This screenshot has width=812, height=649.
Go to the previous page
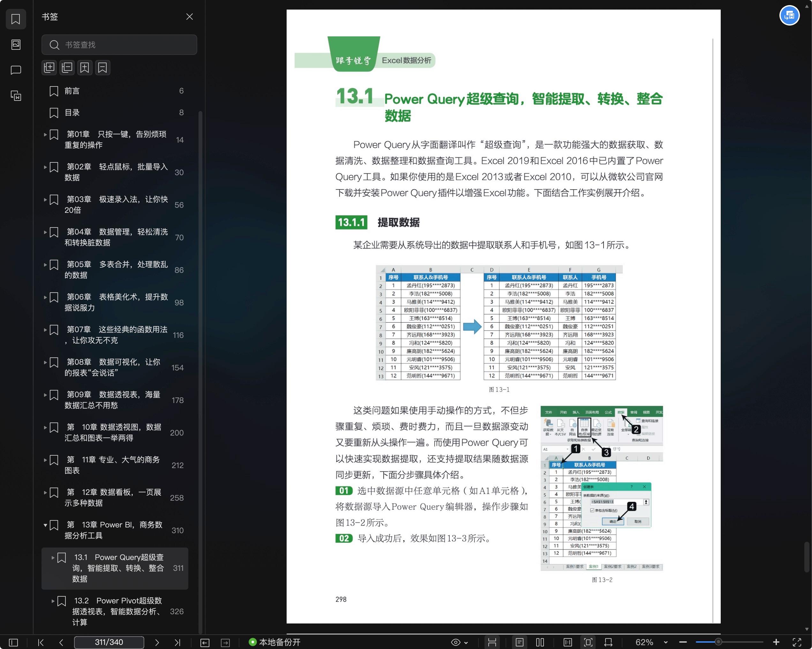pos(61,642)
